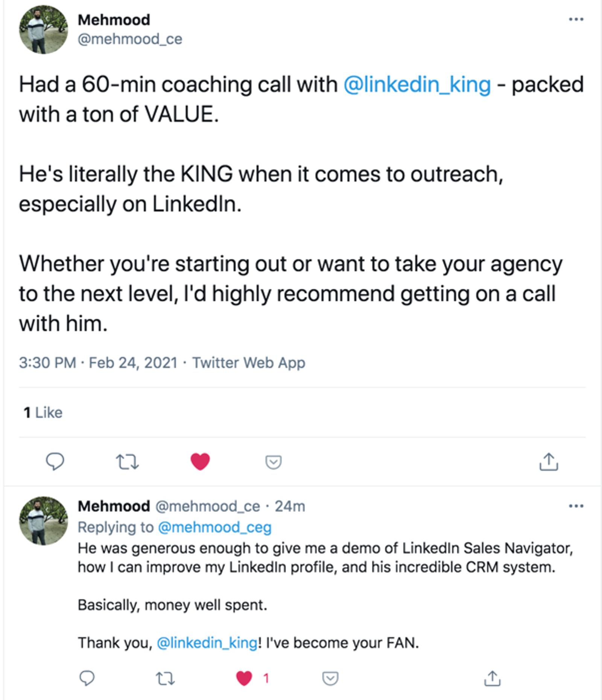
Task: Unlike the main tweet's red heart
Action: pos(200,462)
